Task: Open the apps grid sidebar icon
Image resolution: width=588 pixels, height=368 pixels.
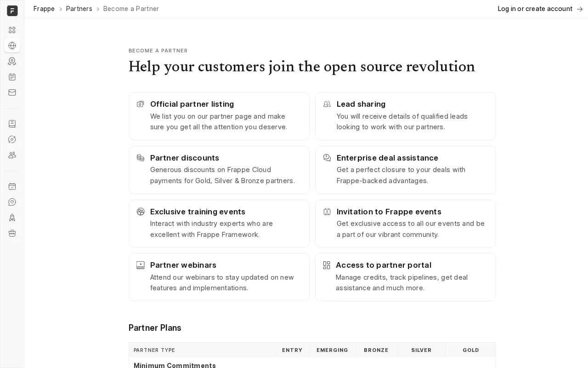Action: coord(12,30)
